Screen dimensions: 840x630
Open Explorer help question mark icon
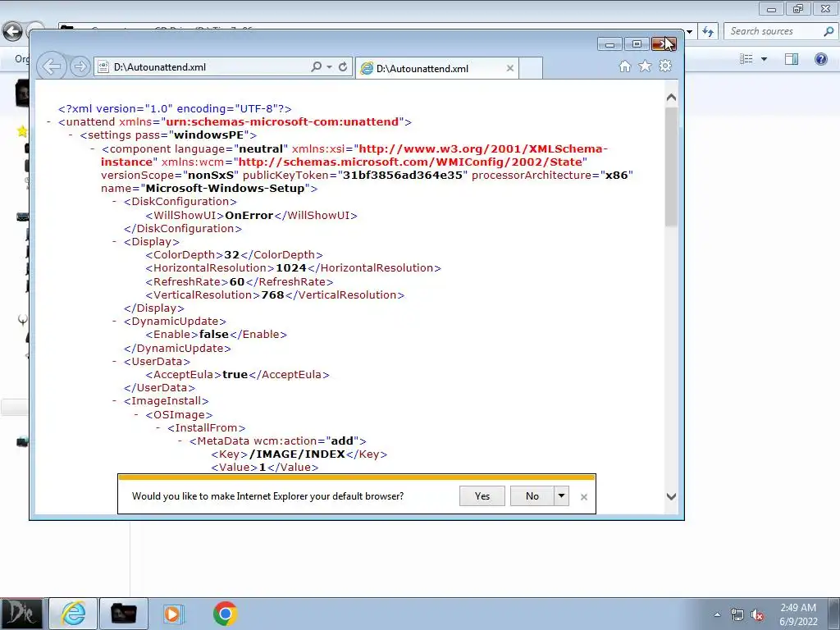pyautogui.click(x=820, y=59)
